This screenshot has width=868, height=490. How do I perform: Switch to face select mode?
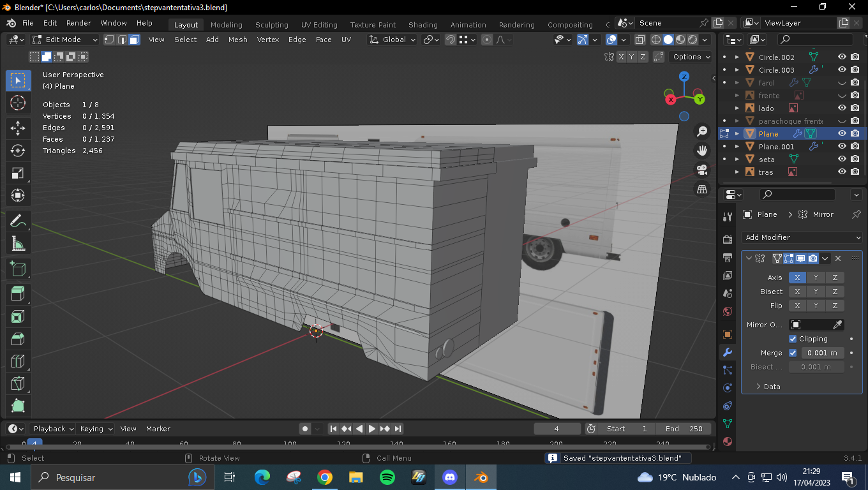(134, 40)
